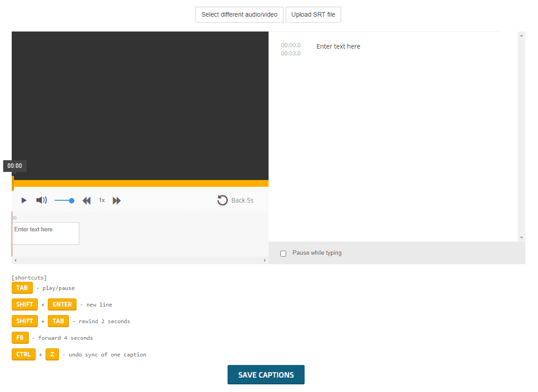Click the Select different audio/video button
The height and width of the screenshot is (392, 538).
click(239, 14)
